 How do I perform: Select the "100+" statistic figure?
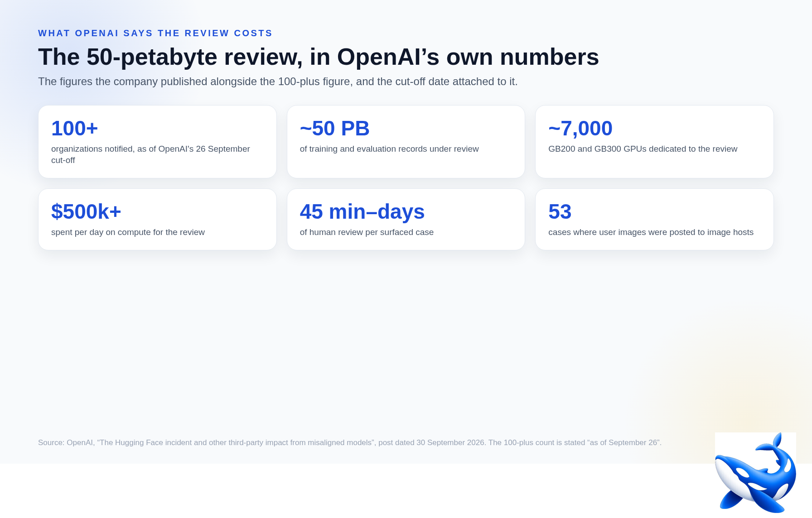coord(74,129)
